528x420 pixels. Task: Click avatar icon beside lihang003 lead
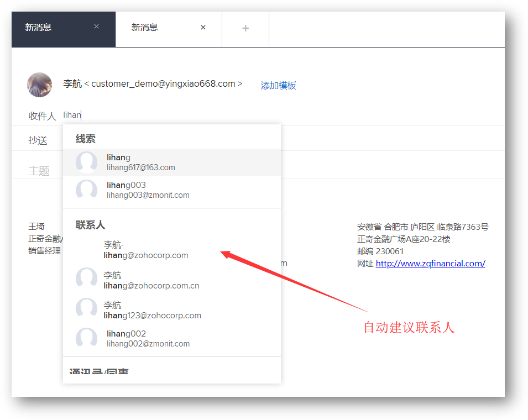coord(87,190)
